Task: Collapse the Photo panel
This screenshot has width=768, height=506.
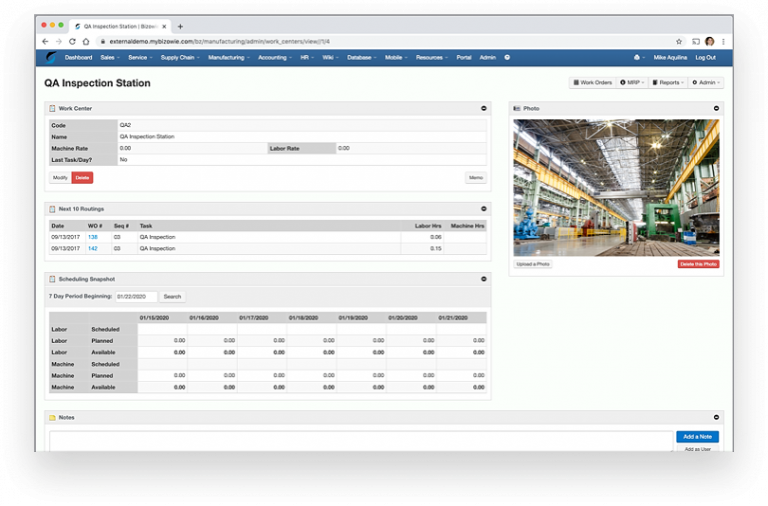Action: tap(716, 108)
